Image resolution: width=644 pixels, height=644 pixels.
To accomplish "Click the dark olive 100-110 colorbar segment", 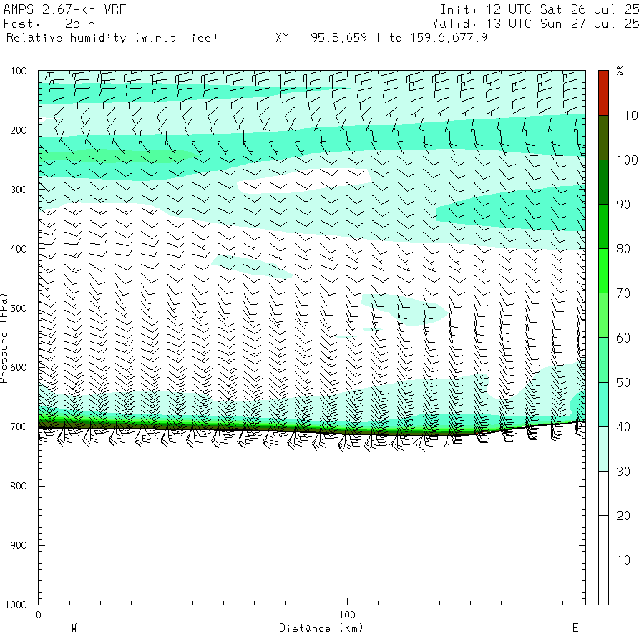I will point(603,137).
